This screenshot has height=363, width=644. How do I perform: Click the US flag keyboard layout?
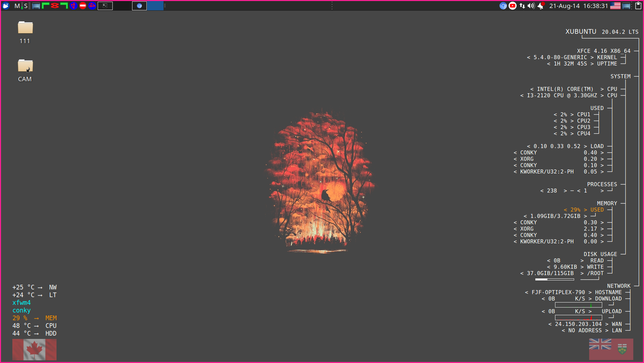(615, 6)
